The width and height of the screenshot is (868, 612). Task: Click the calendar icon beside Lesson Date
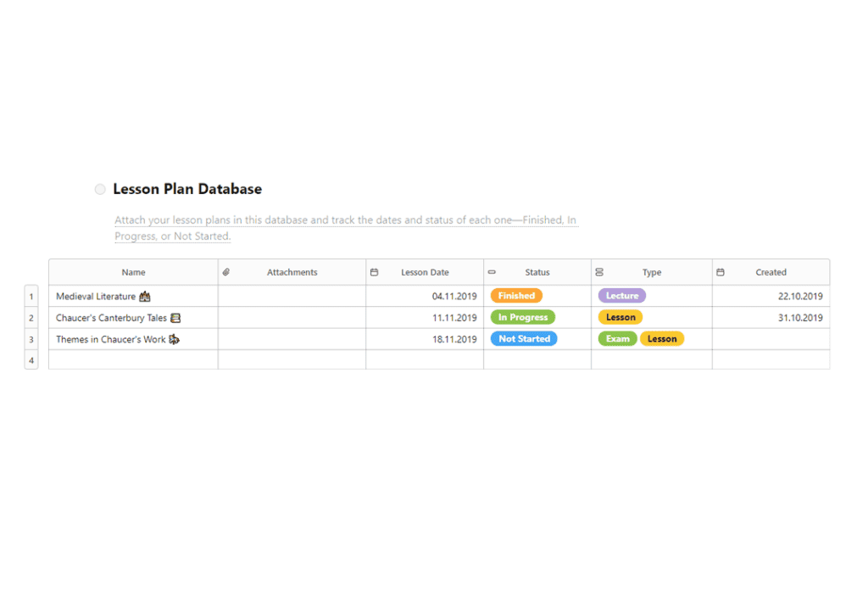374,272
